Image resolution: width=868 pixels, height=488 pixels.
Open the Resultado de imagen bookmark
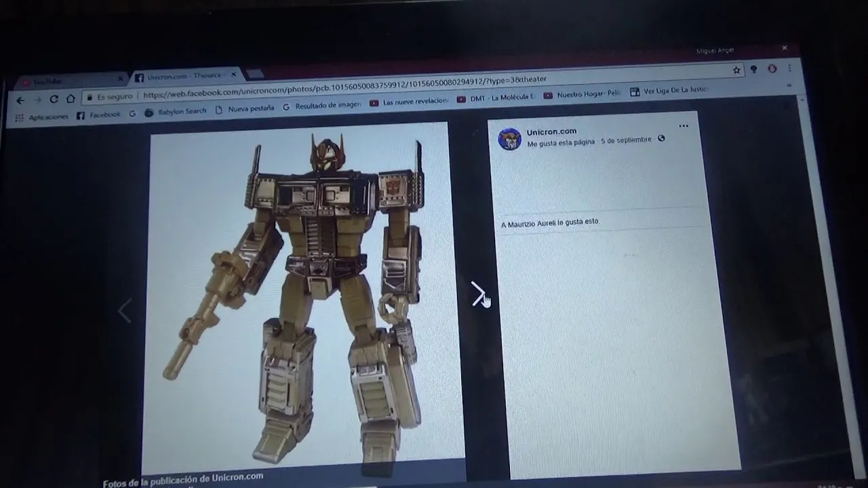[x=321, y=106]
